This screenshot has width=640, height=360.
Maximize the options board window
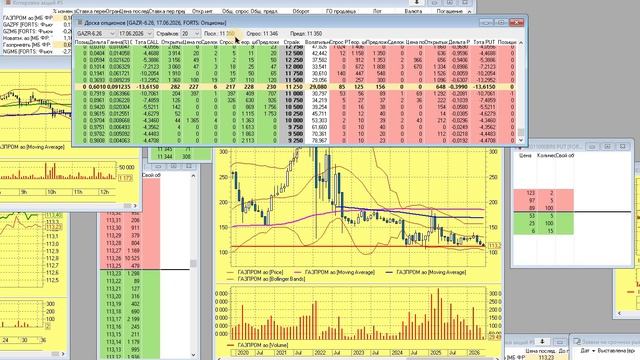501,22
